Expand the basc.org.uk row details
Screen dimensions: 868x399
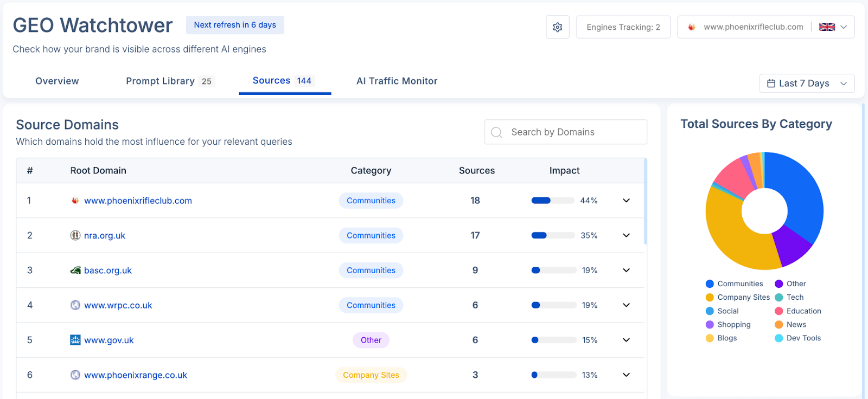[626, 270]
